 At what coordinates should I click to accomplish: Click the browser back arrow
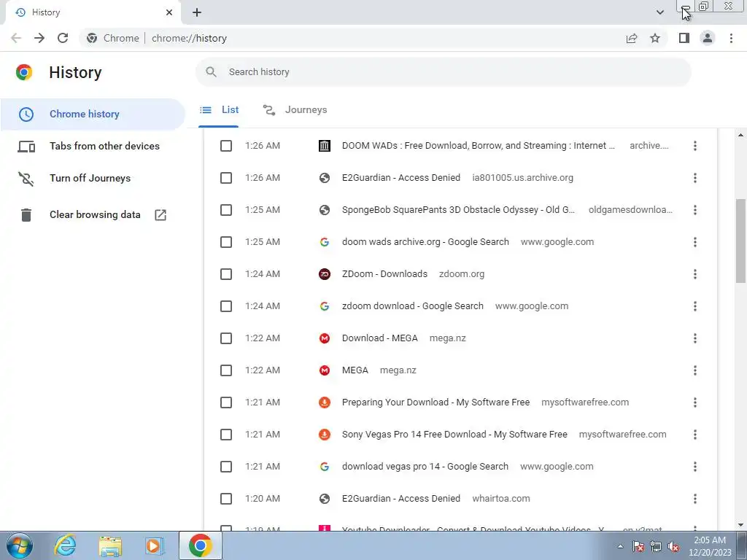coord(16,38)
